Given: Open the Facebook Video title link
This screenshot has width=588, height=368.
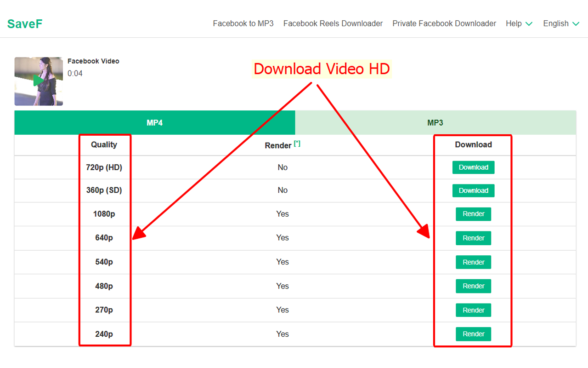Looking at the screenshot, I should click(x=93, y=61).
